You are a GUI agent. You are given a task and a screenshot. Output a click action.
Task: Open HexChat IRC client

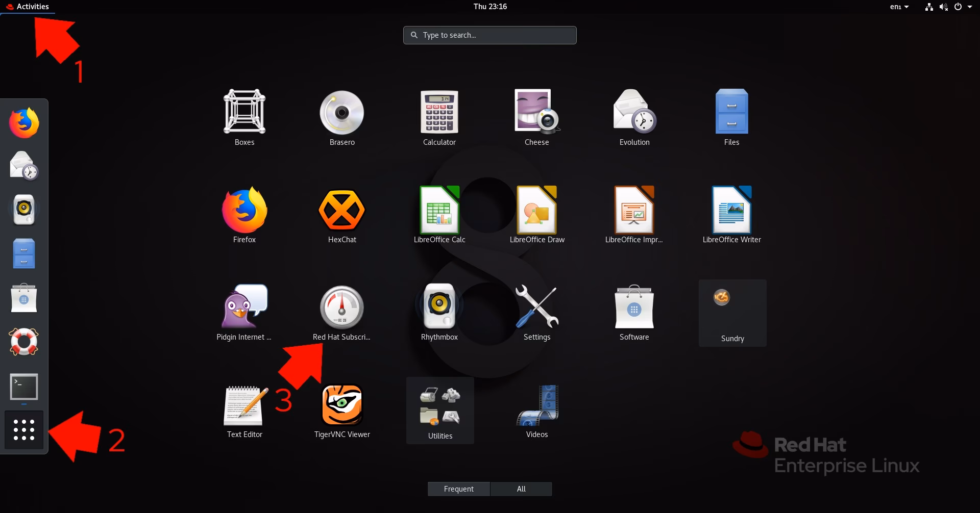341,209
